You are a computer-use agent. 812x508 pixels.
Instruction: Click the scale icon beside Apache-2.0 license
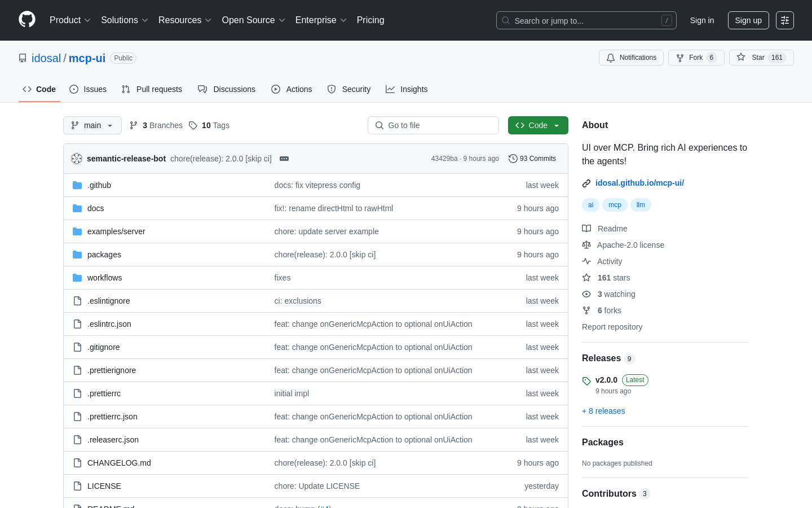586,245
